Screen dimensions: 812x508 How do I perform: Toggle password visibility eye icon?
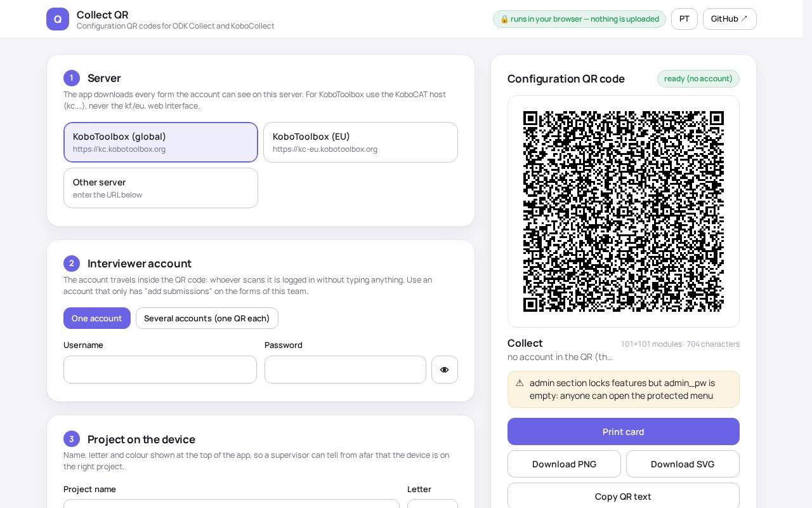(x=445, y=370)
